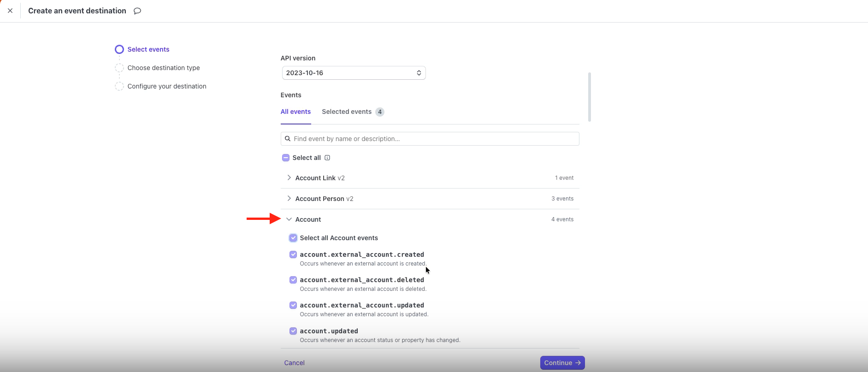Image resolution: width=868 pixels, height=372 pixels.
Task: Open the feedback speech bubble icon
Action: click(x=137, y=11)
